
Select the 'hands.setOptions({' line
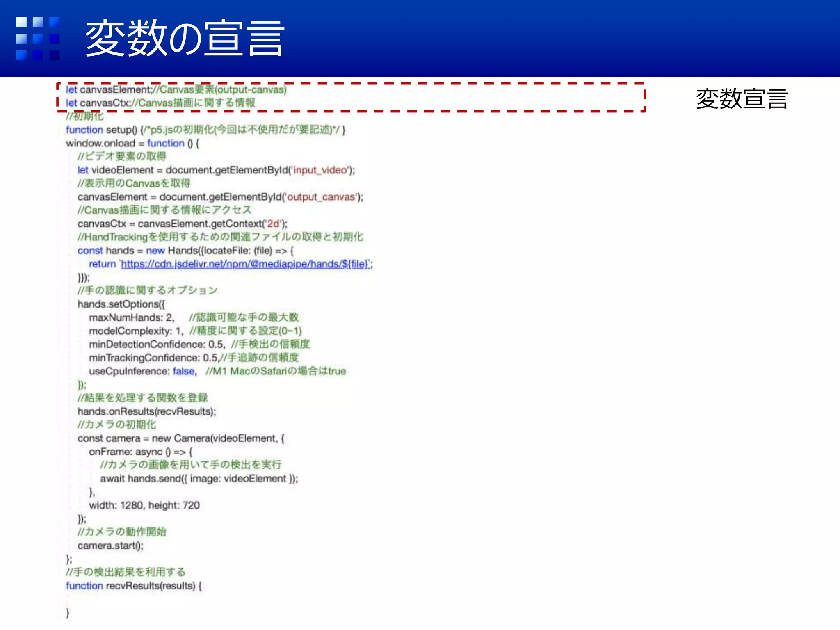point(121,304)
